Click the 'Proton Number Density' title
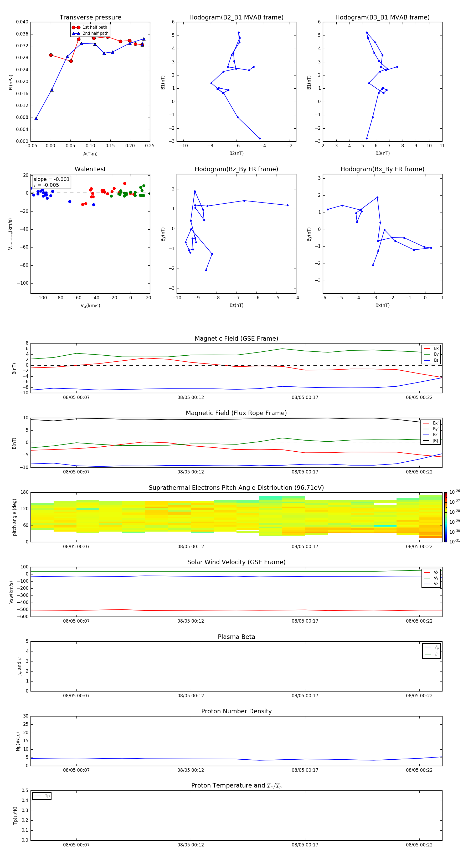Screen dimensions: 473x868 [236, 711]
